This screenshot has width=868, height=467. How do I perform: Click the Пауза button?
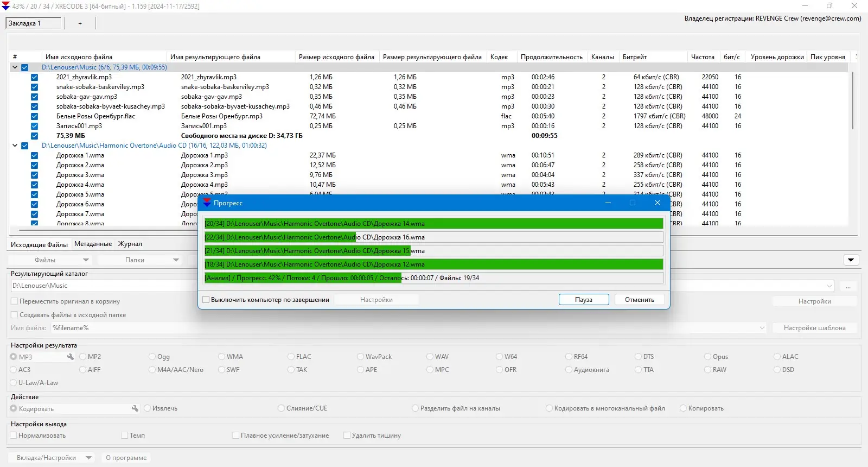tap(584, 300)
